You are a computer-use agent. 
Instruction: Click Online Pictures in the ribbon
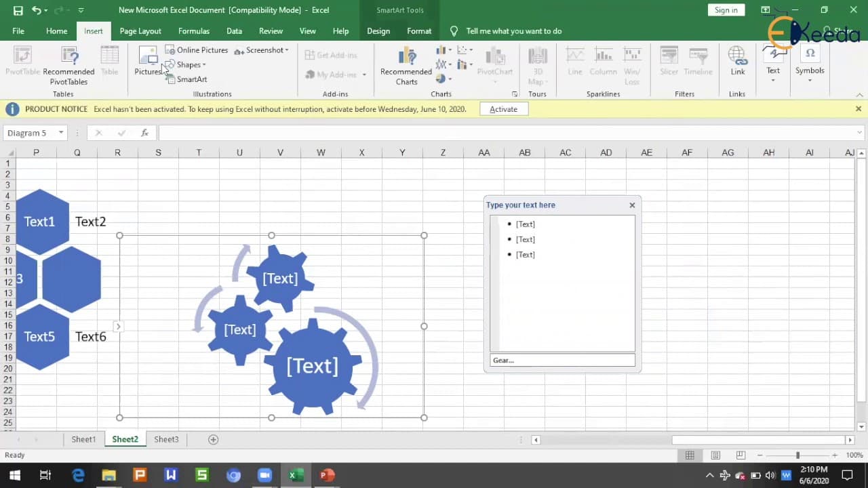[197, 50]
